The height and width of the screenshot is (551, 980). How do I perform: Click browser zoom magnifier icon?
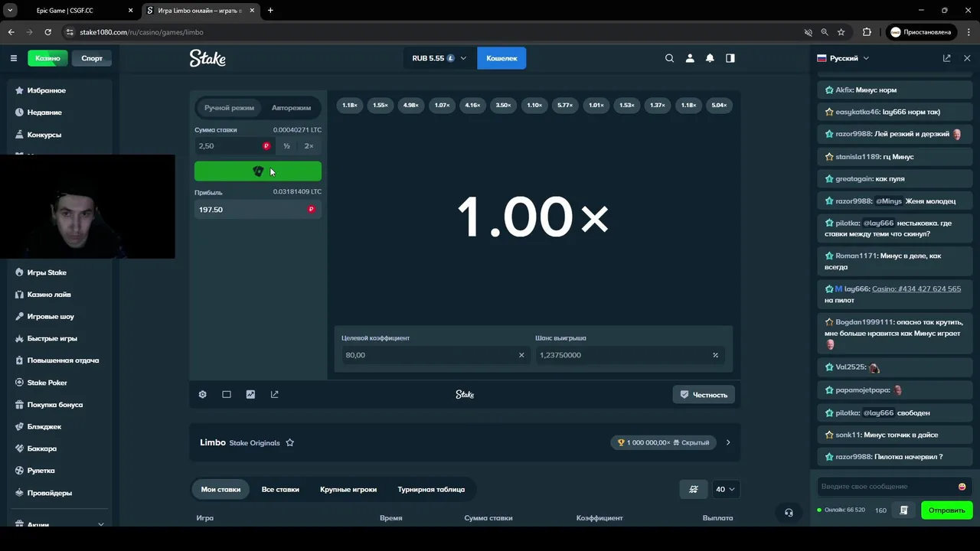tap(825, 32)
